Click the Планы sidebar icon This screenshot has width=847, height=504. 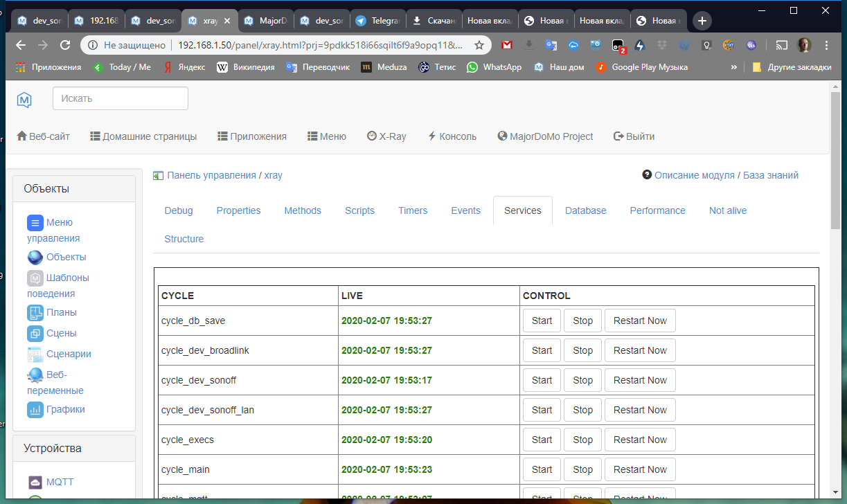(x=35, y=313)
